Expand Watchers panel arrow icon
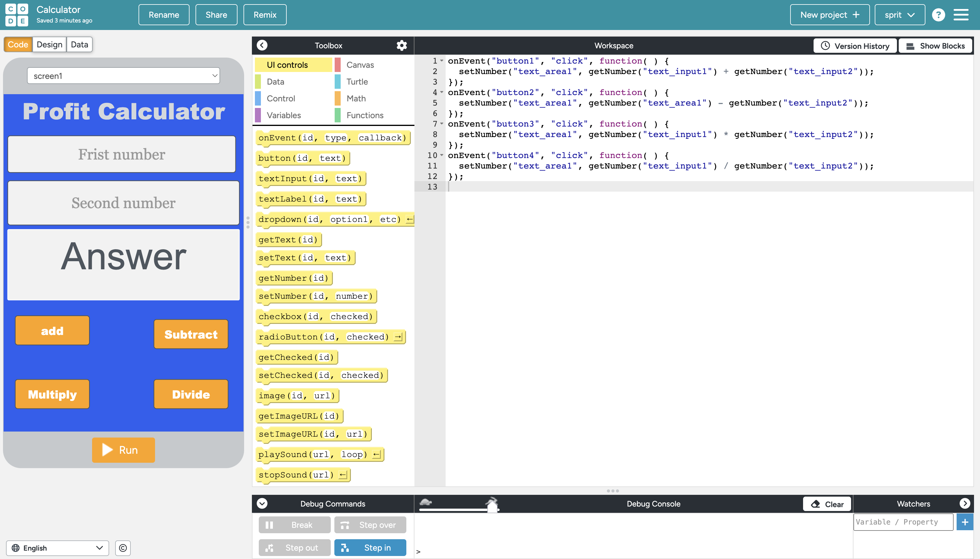 [965, 503]
